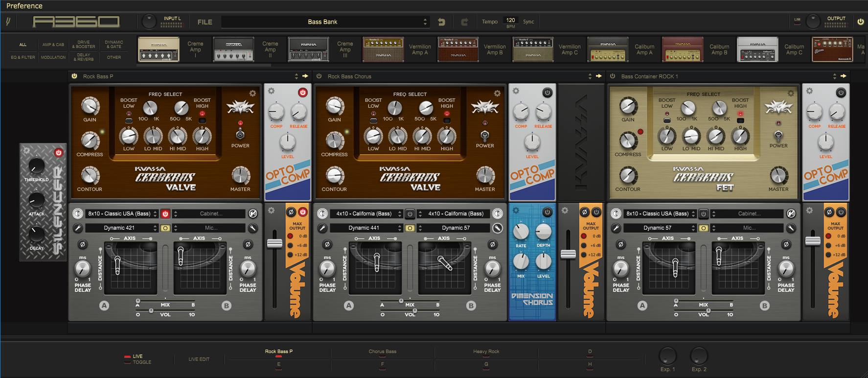Open empty Mic B dropdown in third container

[748, 228]
